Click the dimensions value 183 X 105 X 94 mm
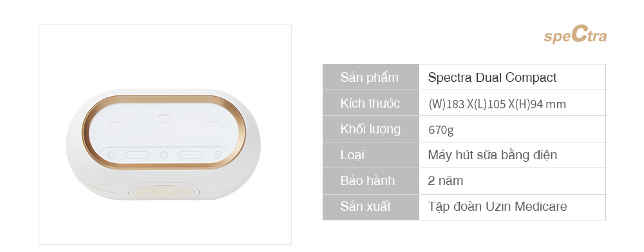The height and width of the screenshot is (252, 644). coord(497,104)
